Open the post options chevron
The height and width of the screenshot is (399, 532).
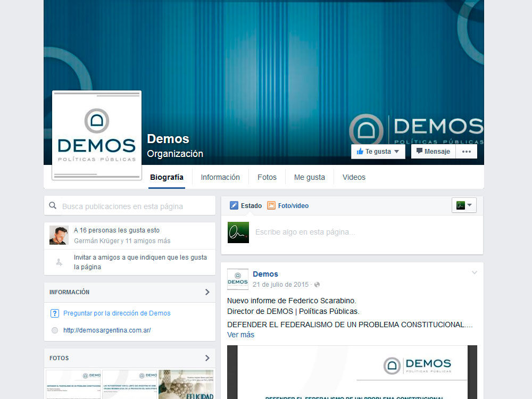point(475,272)
